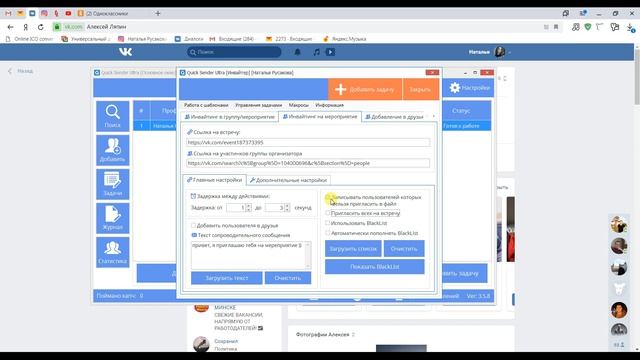640x360 pixels.
Task: Tick Записывать пользователей которых нельзя пригласить в файл
Action: (x=328, y=197)
